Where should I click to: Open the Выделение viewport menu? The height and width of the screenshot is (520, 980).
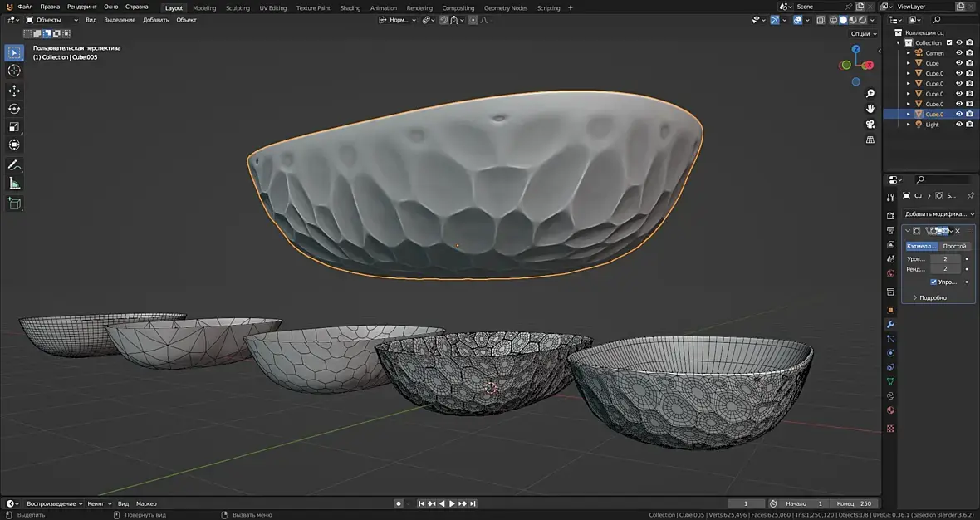tap(120, 20)
